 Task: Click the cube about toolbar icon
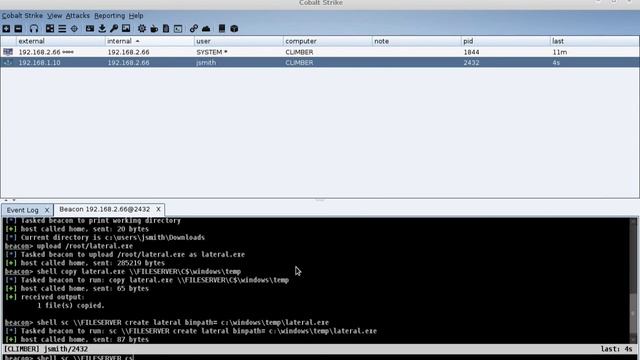tap(234, 29)
